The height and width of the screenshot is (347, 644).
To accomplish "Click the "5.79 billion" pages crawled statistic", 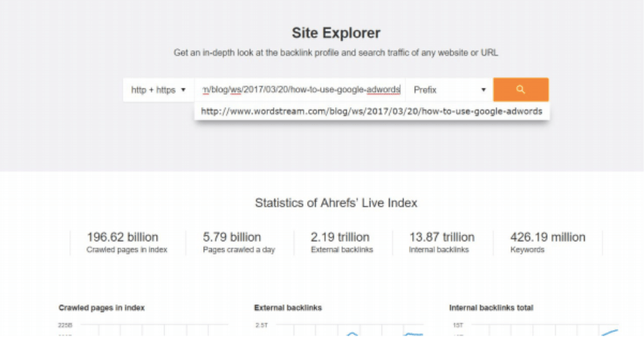I will point(232,237).
